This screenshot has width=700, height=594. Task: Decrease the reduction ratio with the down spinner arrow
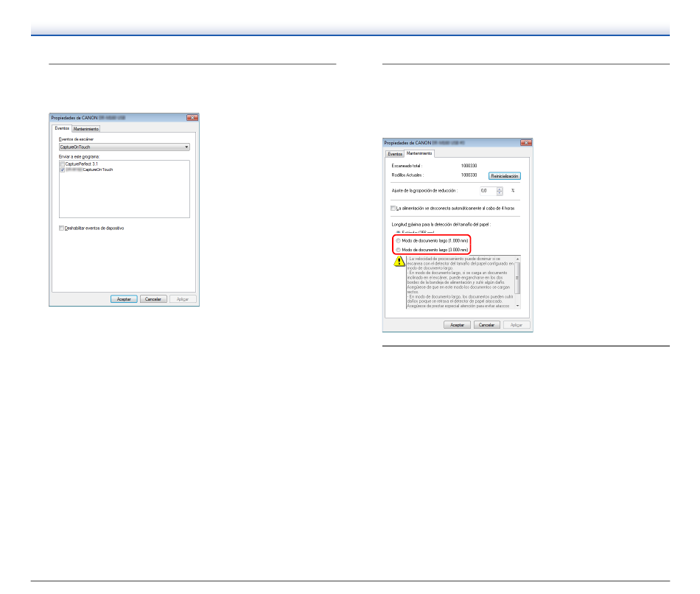500,193
